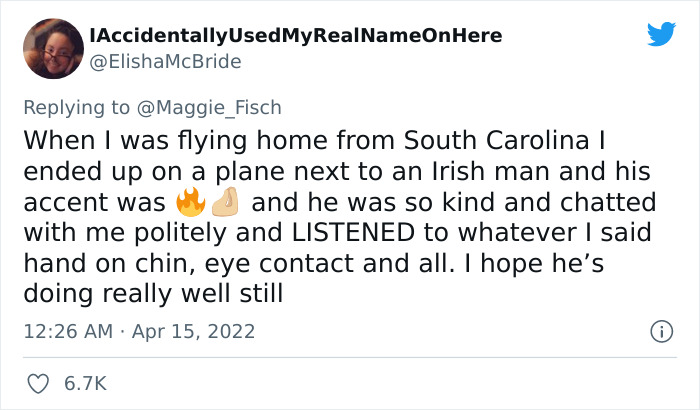This screenshot has height=410, width=700.
Task: Click the Twitter bird logo
Action: [661, 34]
